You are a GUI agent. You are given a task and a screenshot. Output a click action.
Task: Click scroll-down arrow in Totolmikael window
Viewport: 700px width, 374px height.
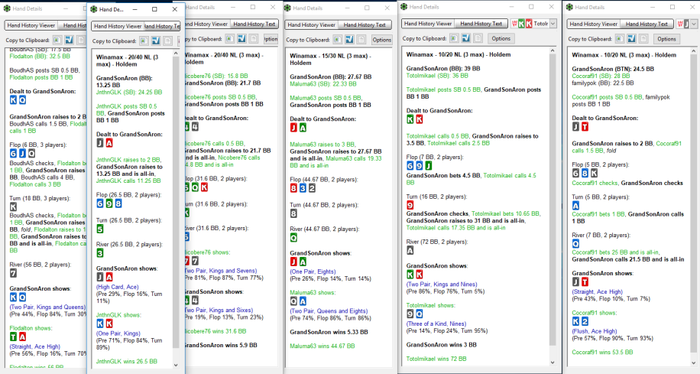click(553, 362)
